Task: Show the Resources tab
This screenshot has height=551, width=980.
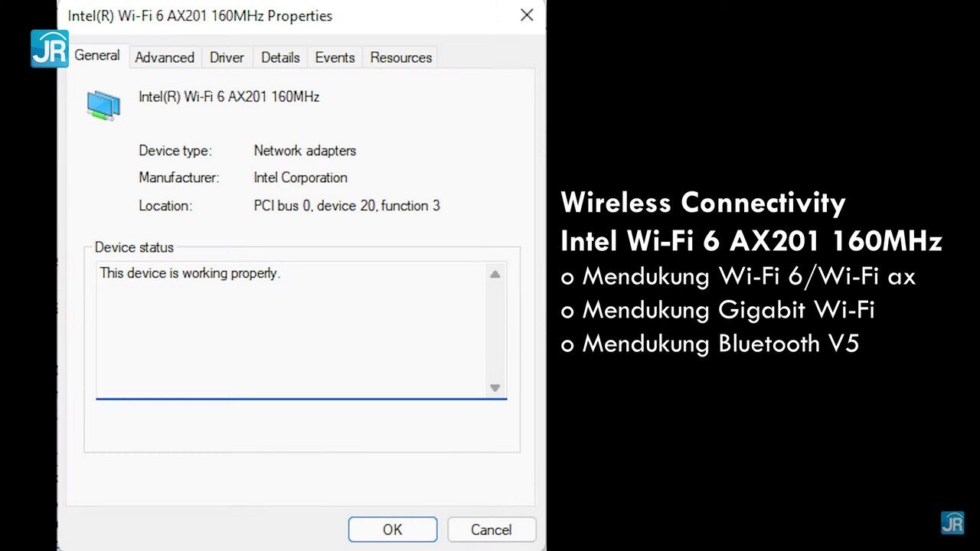Action: point(401,57)
